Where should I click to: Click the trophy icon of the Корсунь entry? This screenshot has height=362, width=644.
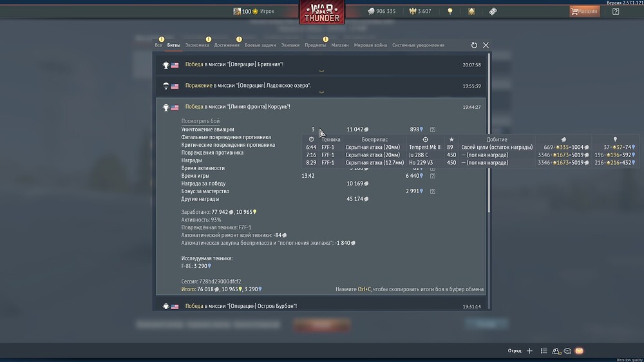pos(166,107)
